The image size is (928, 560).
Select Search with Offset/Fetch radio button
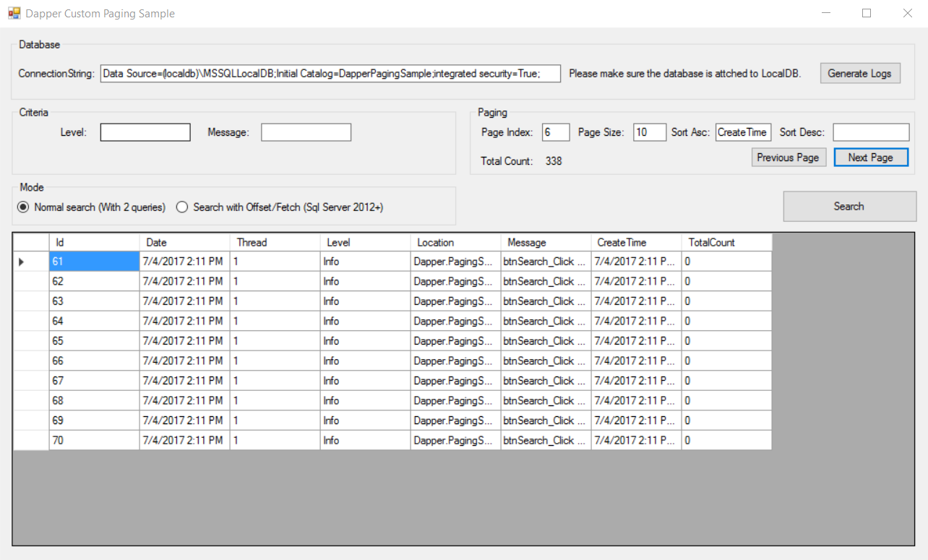click(x=182, y=207)
